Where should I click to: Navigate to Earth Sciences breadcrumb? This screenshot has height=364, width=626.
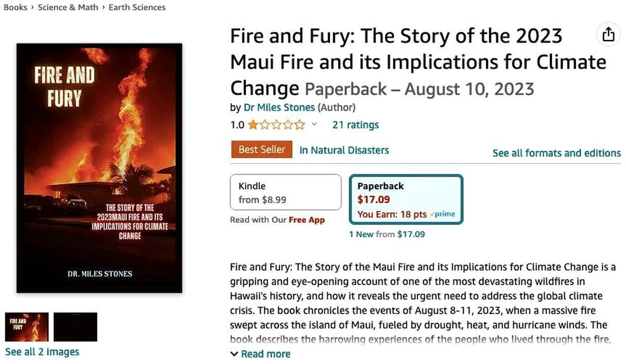(x=137, y=7)
